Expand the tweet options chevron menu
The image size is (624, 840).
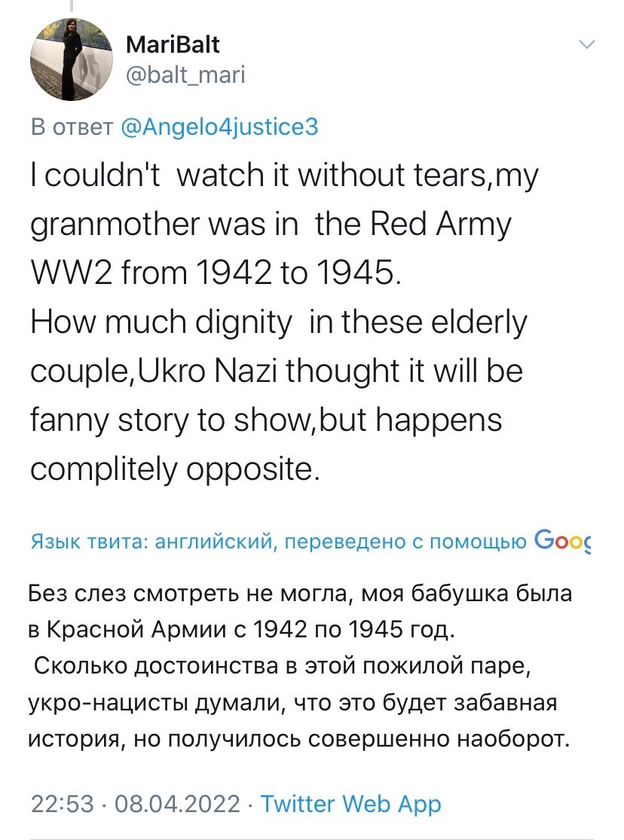click(x=588, y=44)
